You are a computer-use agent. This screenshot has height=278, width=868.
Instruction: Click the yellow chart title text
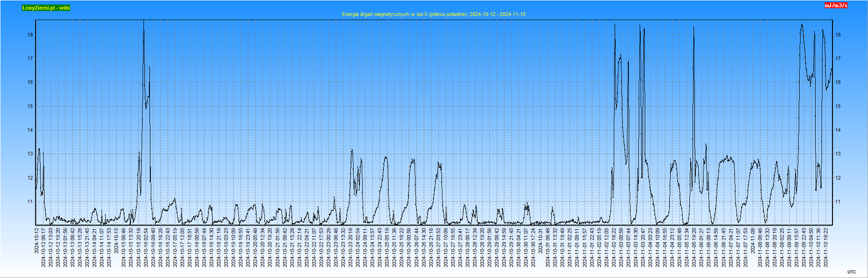pyautogui.click(x=433, y=14)
